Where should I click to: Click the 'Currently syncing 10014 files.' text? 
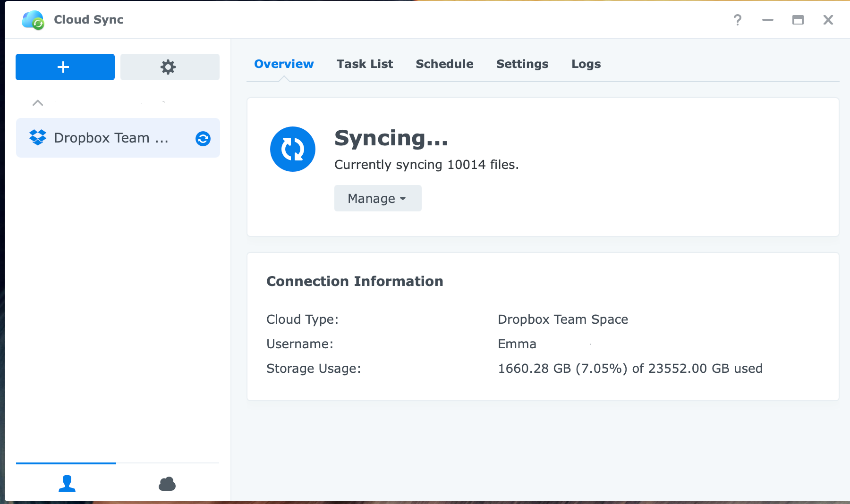tap(426, 164)
